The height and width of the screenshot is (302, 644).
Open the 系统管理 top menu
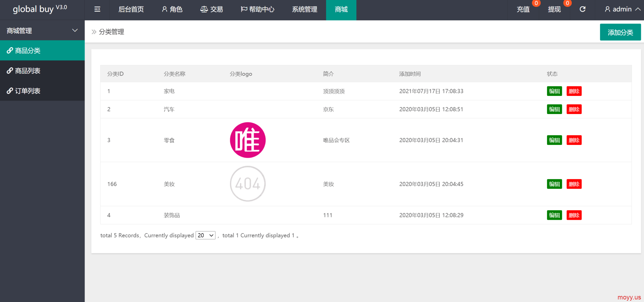[x=304, y=10]
